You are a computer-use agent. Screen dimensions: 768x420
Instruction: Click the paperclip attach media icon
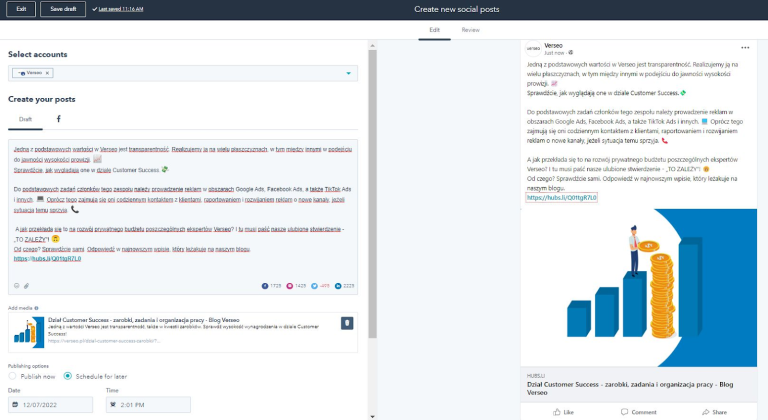[x=26, y=286]
